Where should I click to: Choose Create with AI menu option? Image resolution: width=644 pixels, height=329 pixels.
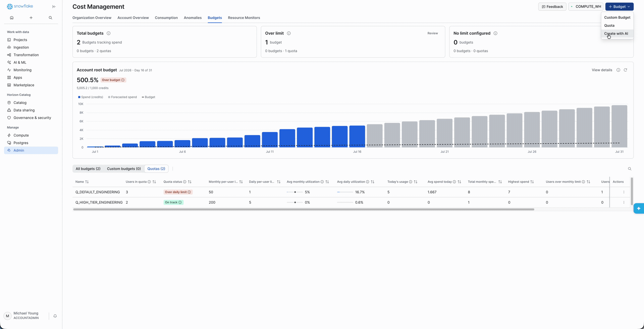pyautogui.click(x=616, y=34)
